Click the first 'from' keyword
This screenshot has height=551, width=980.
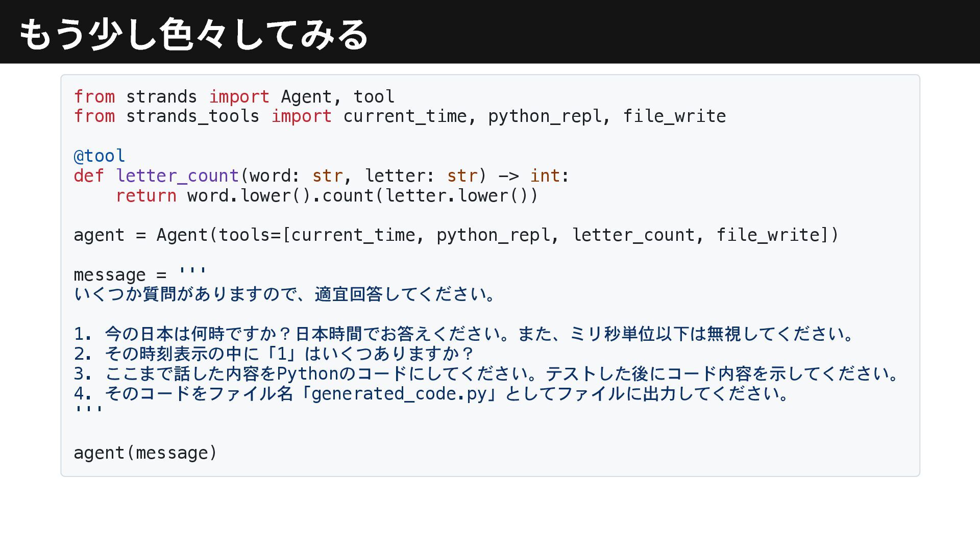[94, 96]
